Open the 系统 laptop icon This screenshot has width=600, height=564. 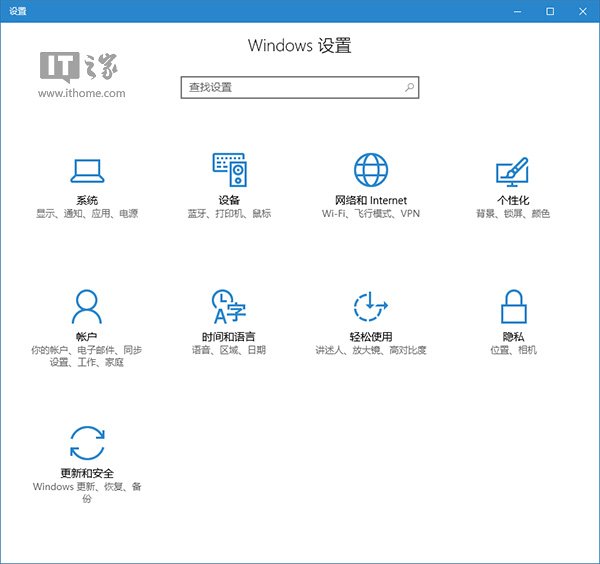(x=87, y=171)
